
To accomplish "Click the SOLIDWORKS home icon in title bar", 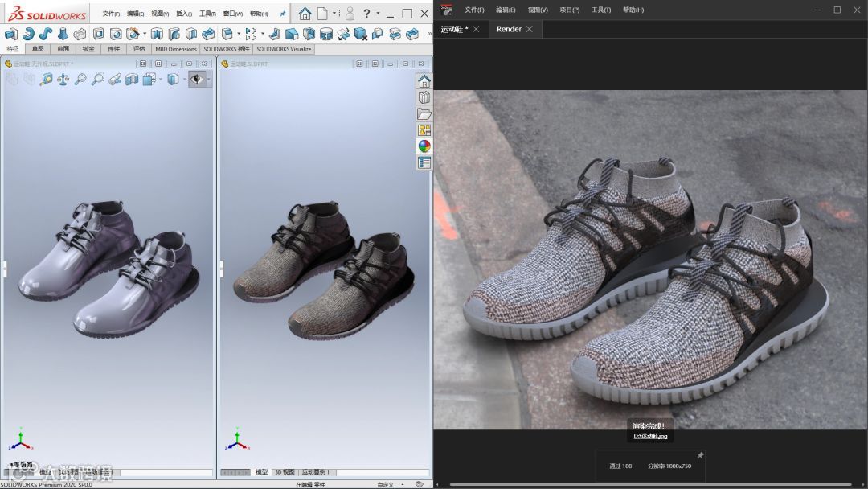I will pos(305,14).
